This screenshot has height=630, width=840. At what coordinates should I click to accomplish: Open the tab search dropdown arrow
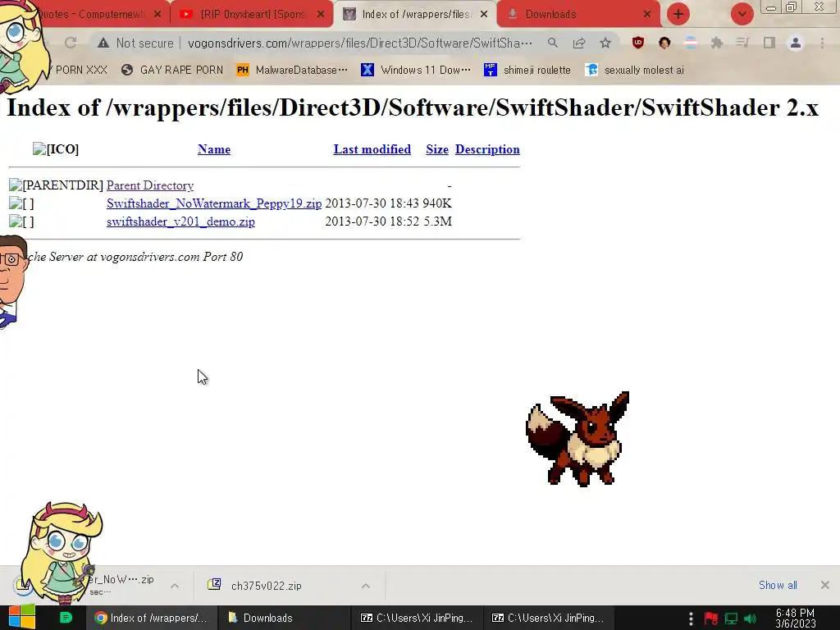[742, 14]
